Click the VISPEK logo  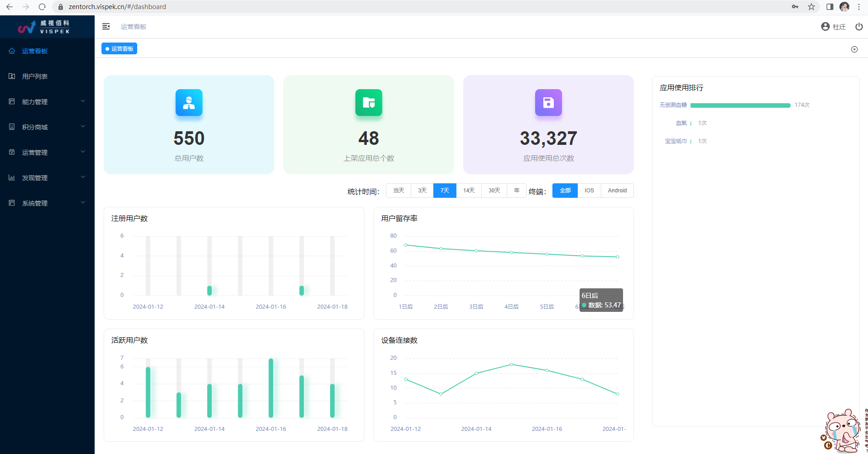pos(44,27)
